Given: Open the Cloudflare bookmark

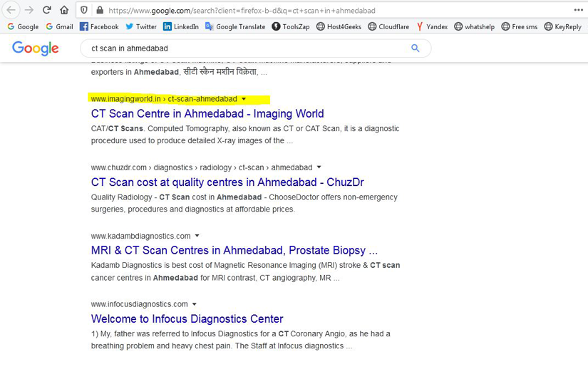Looking at the screenshot, I should (x=388, y=26).
